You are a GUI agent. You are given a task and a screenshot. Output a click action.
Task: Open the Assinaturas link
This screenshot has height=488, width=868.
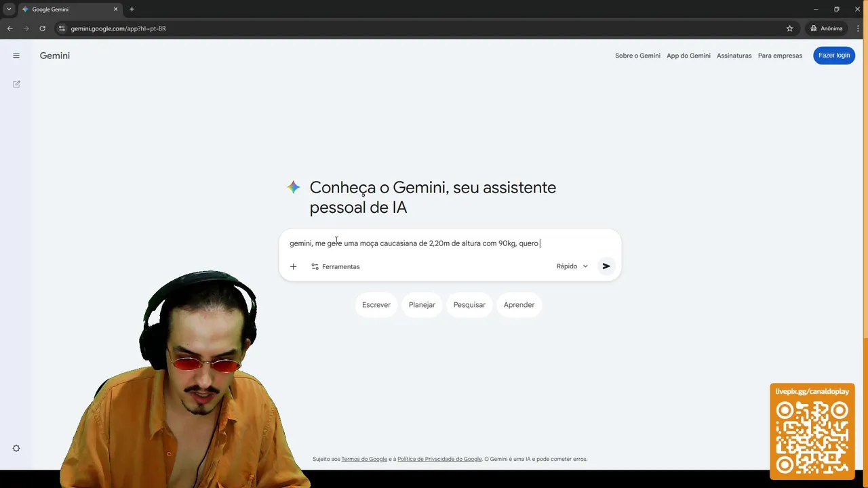tap(734, 56)
